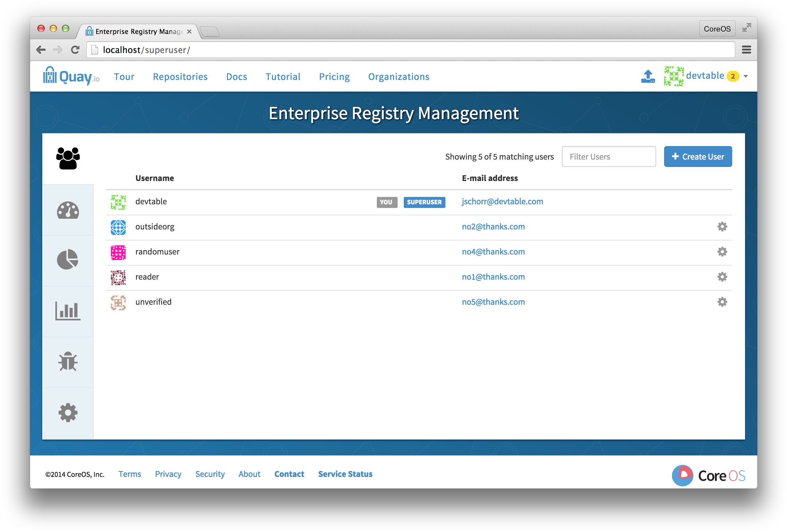Open the Service Status footer link

pos(345,474)
